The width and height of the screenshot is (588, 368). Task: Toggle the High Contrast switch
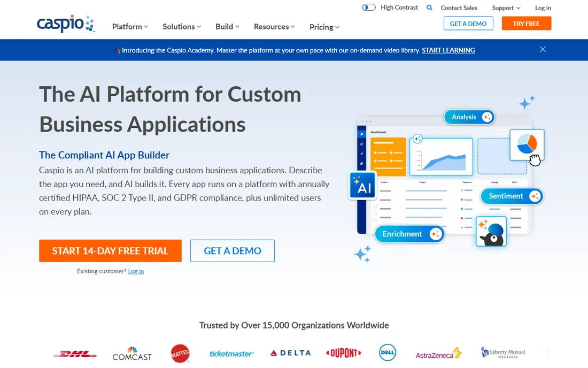(369, 7)
